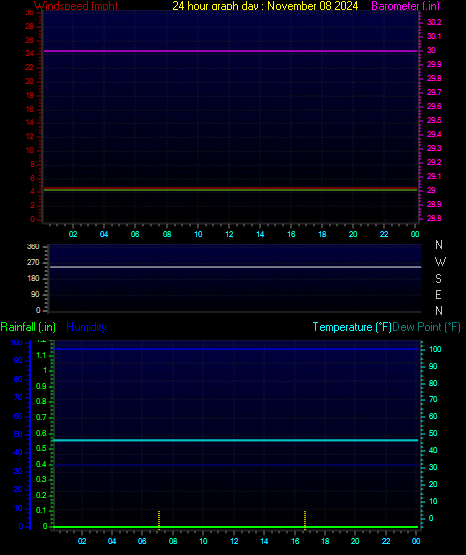The height and width of the screenshot is (555, 466).
Task: Click the 12 hour tick on the top graph
Action: pos(229,234)
